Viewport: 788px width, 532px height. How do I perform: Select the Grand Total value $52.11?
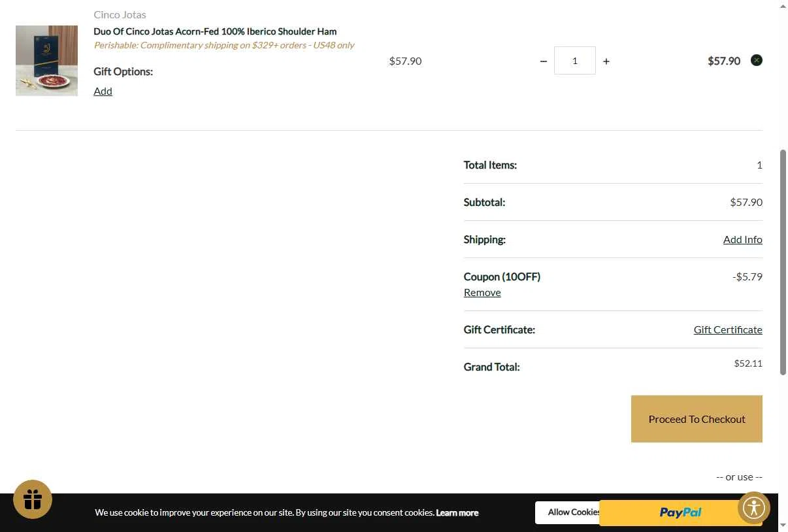point(748,363)
